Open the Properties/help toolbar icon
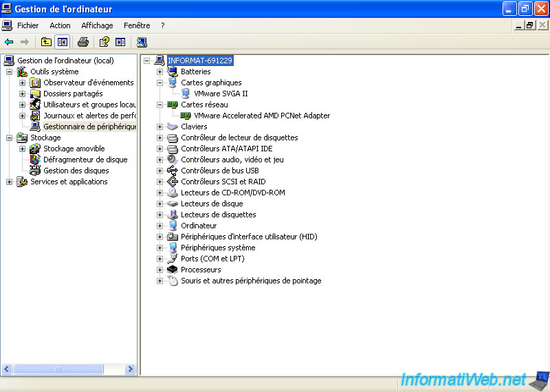550x392 pixels. pyautogui.click(x=104, y=42)
